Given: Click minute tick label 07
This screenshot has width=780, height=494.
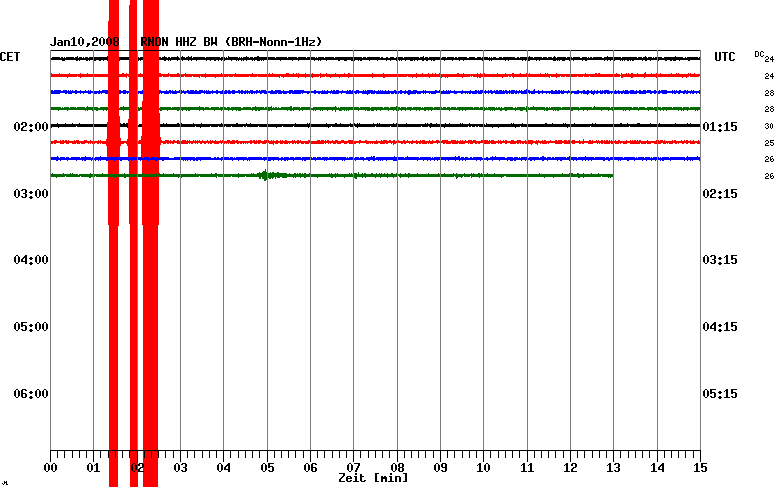Looking at the screenshot, I should [x=354, y=468].
